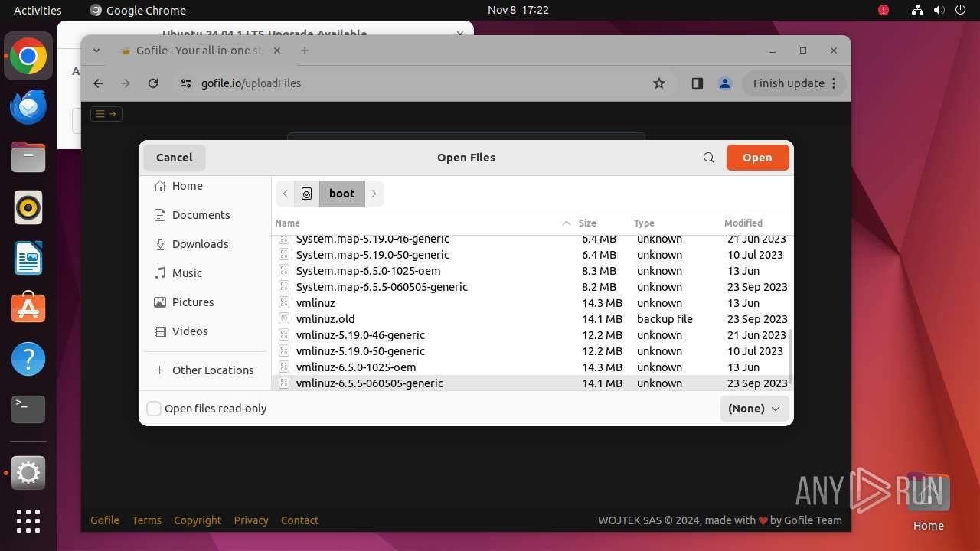Open the (None) file filter dropdown

(x=754, y=409)
